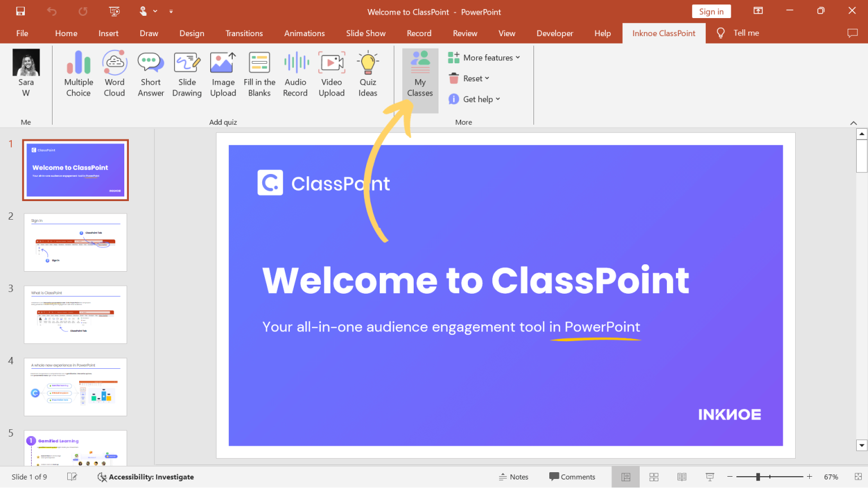Insert an Image Upload question
868x488 pixels.
coord(223,73)
